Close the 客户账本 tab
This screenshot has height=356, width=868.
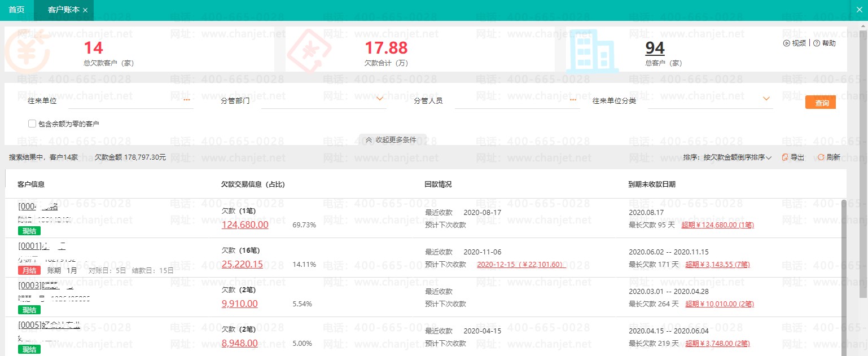click(85, 10)
